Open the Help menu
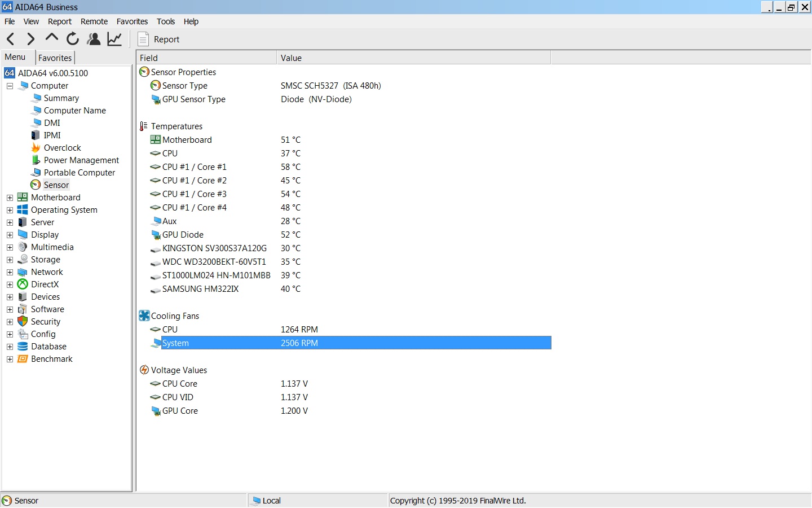 pyautogui.click(x=191, y=21)
